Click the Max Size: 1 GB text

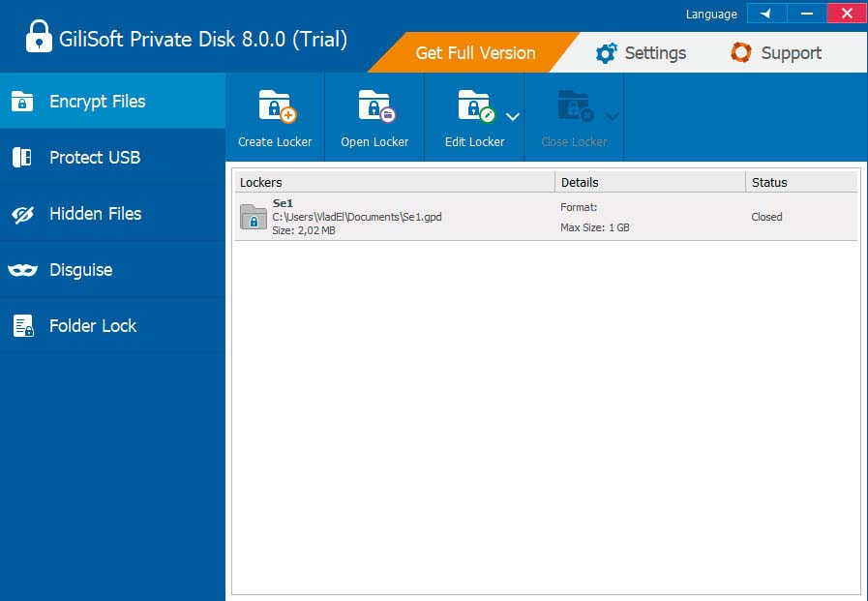pos(595,227)
